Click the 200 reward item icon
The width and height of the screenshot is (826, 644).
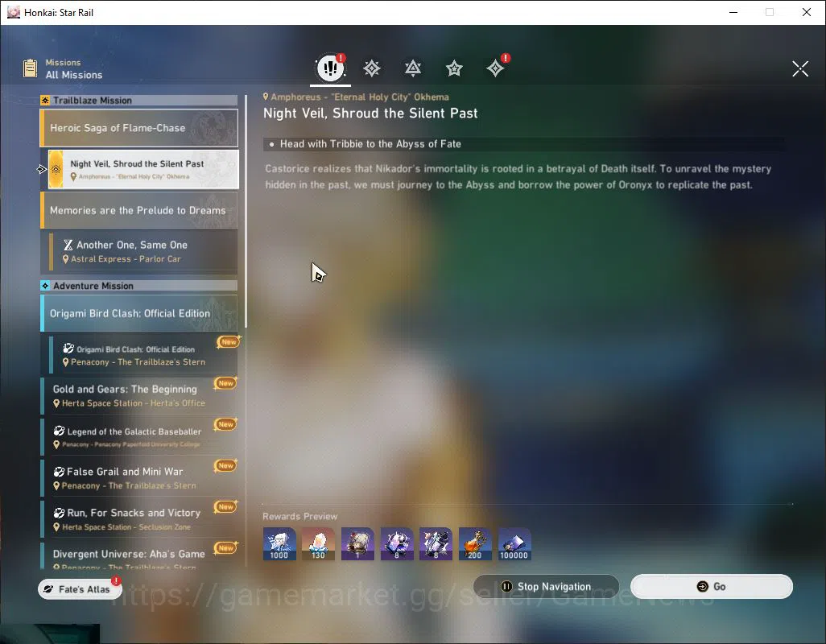(475, 544)
